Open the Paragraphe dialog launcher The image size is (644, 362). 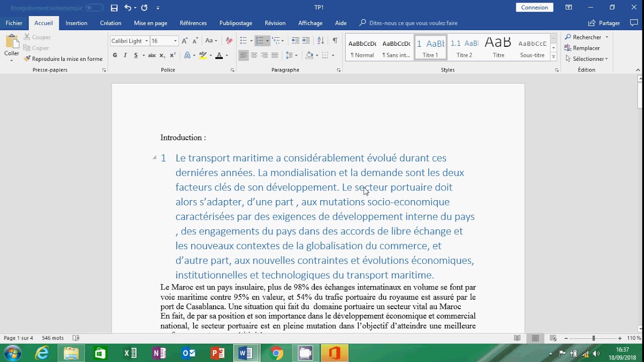339,70
